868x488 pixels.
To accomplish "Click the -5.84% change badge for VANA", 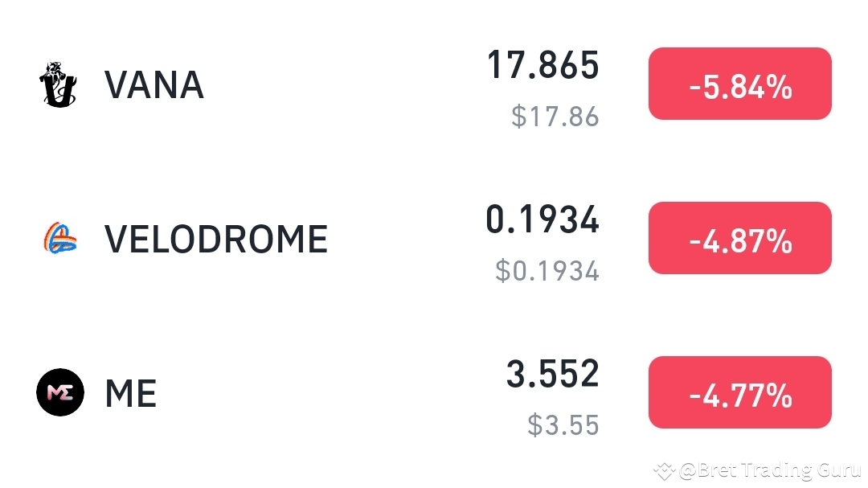I will [x=739, y=83].
